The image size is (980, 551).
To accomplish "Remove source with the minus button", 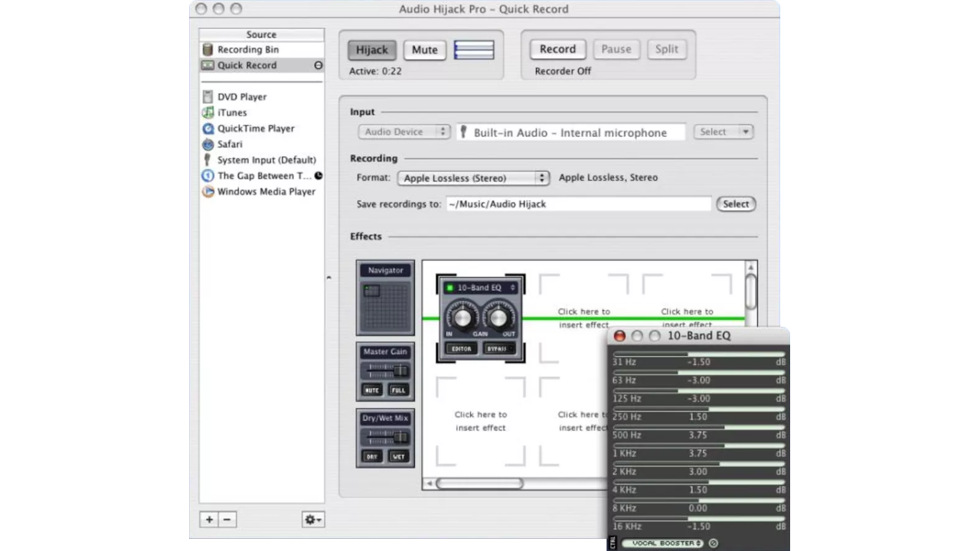I will [227, 520].
